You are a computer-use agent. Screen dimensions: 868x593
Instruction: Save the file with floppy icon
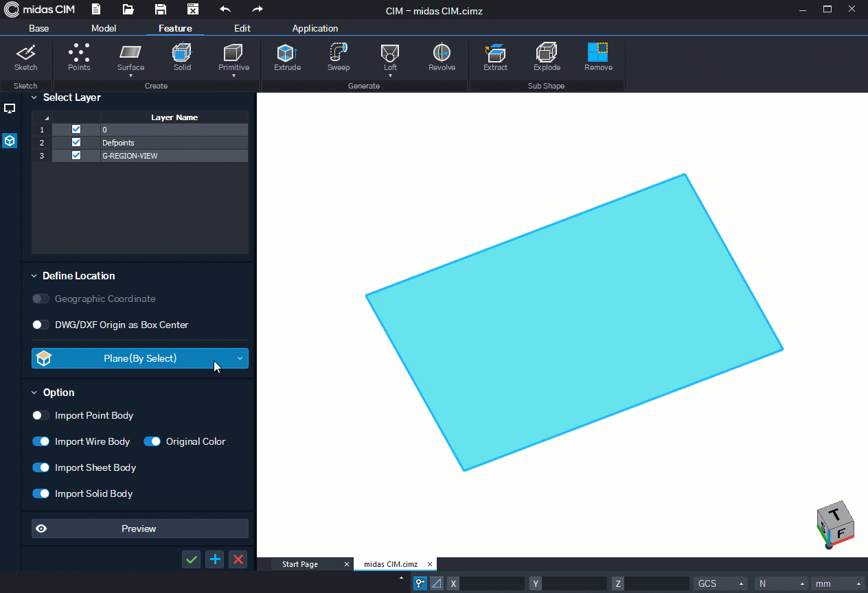(161, 10)
